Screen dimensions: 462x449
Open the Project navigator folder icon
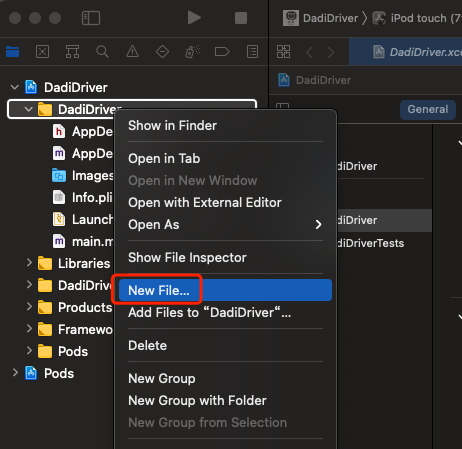click(x=13, y=52)
